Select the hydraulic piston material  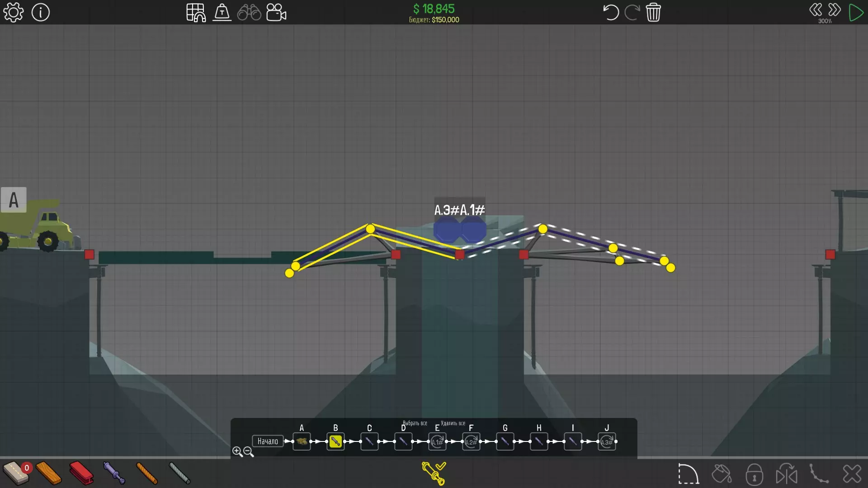114,473
